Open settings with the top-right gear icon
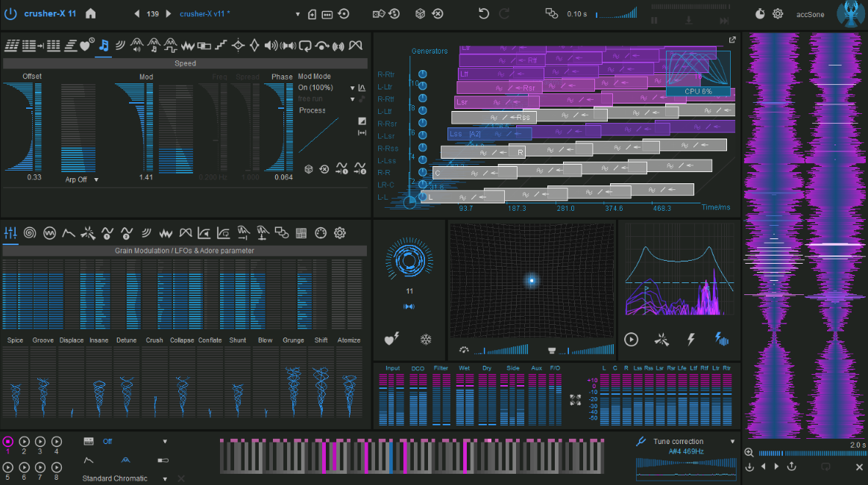 point(778,13)
